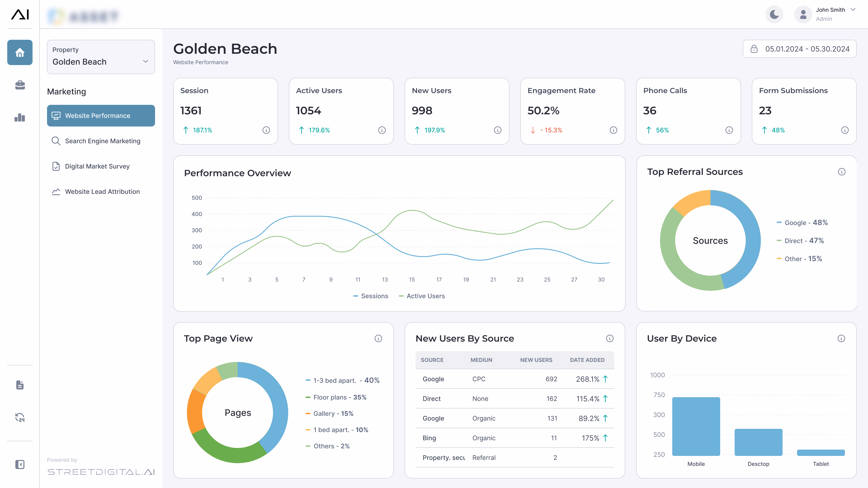Go to Website Lead Attribution page

point(101,191)
